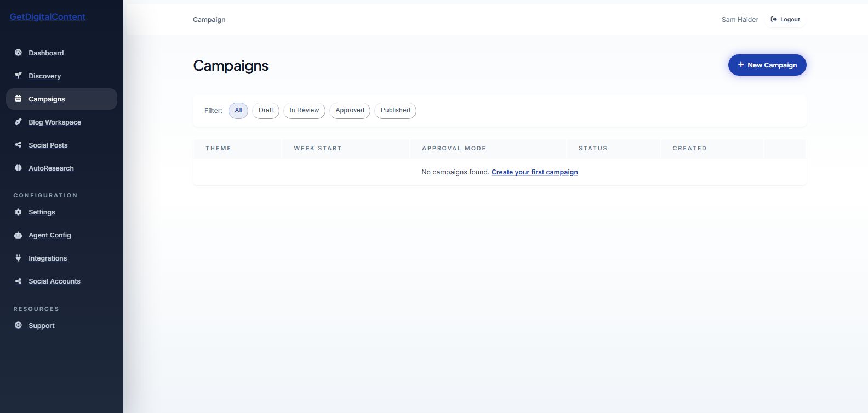Filter campaigns by In Review
Screen dimensions: 868x413
(304, 110)
